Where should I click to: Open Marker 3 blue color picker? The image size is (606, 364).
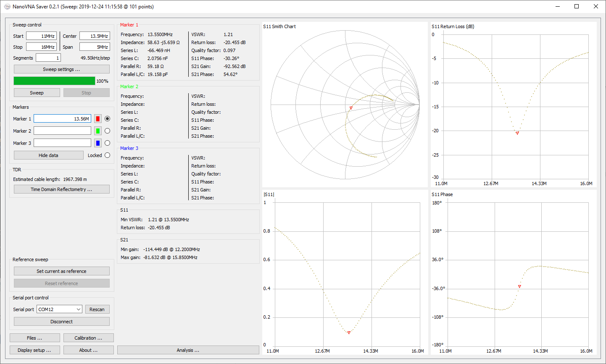[x=98, y=143]
